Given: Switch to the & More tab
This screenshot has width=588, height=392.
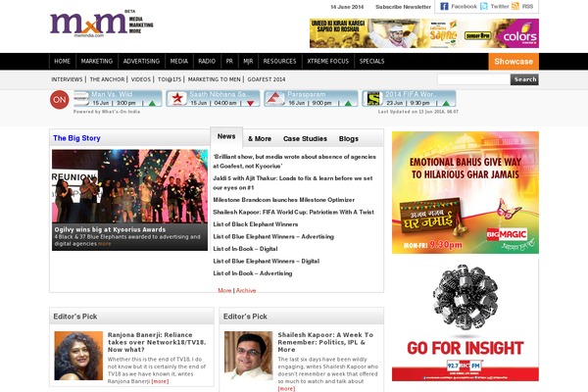Looking at the screenshot, I should click(x=260, y=139).
